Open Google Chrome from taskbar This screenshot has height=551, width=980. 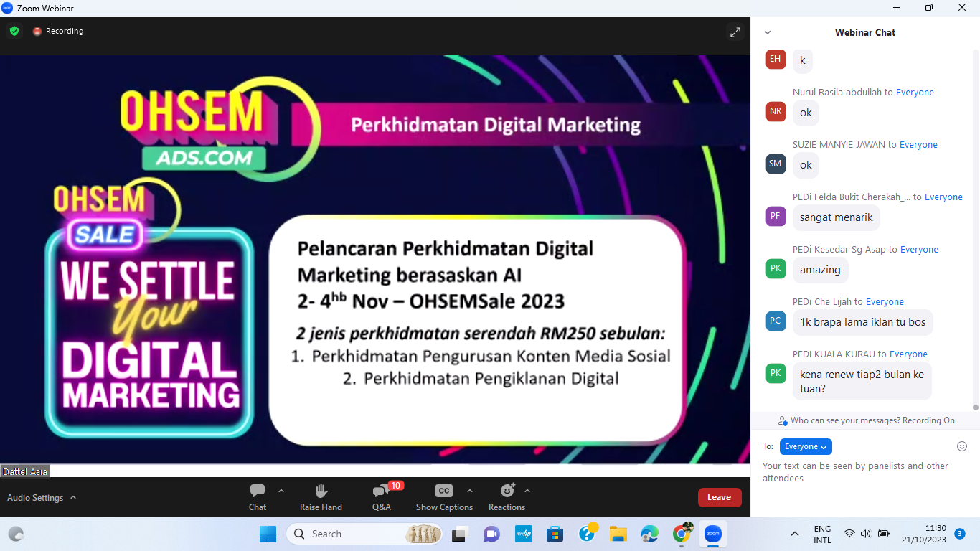[682, 533]
